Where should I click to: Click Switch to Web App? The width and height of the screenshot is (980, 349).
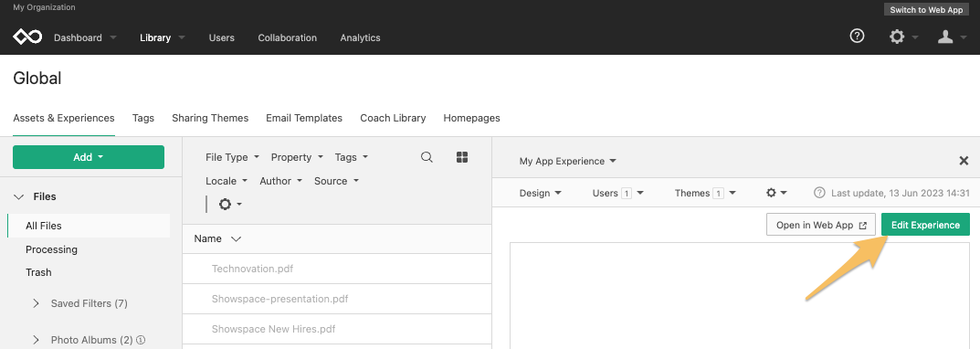[x=926, y=9]
